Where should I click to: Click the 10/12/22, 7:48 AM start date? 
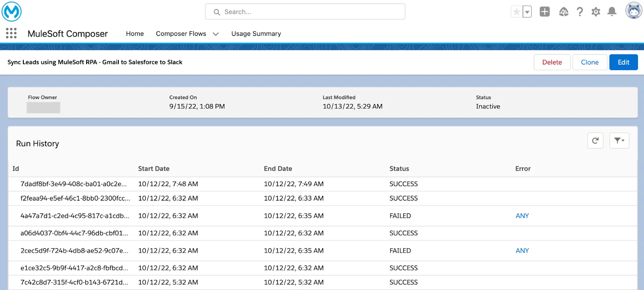point(168,184)
